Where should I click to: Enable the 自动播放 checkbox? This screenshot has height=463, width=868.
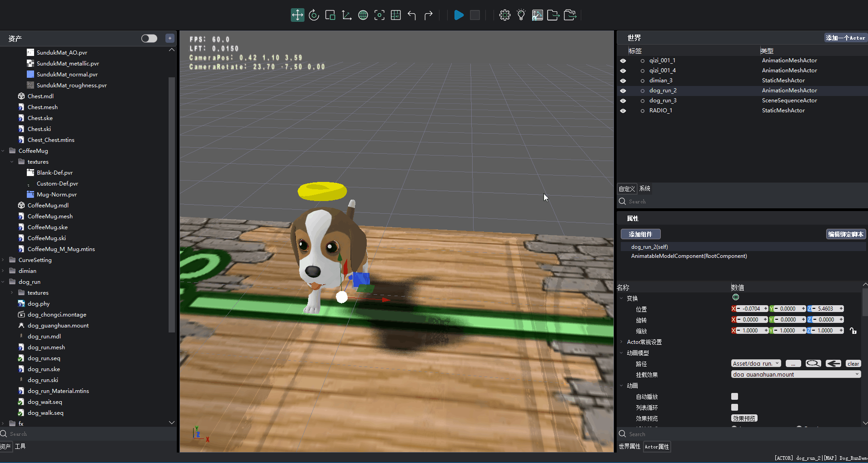pyautogui.click(x=734, y=396)
